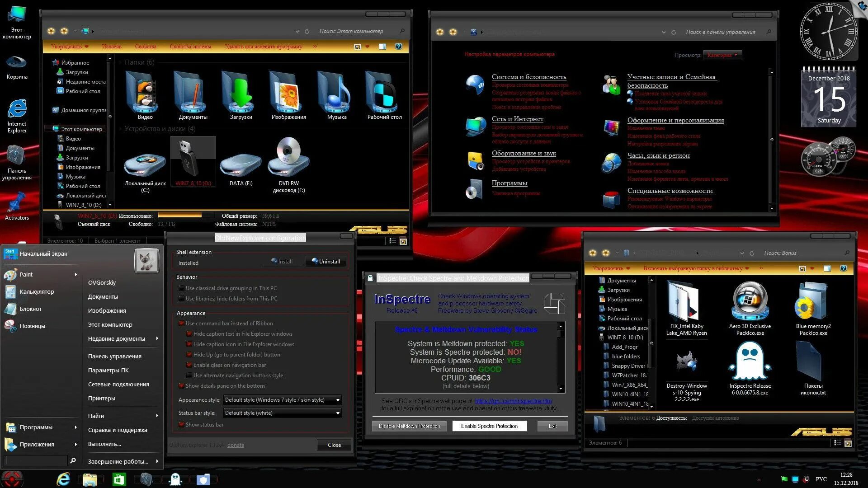Open Выполнить... in Start menu
This screenshot has height=488, width=868.
[104, 444]
